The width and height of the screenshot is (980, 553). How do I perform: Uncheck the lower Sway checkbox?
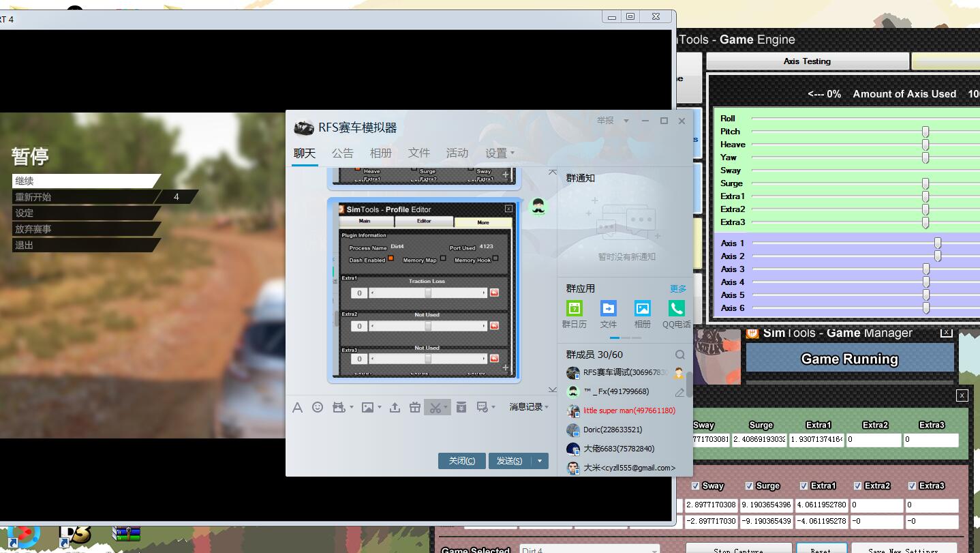(x=695, y=485)
